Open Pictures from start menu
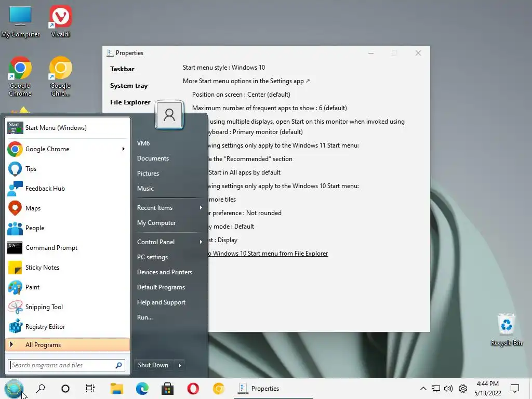Viewport: 532px width, 399px height. point(148,174)
